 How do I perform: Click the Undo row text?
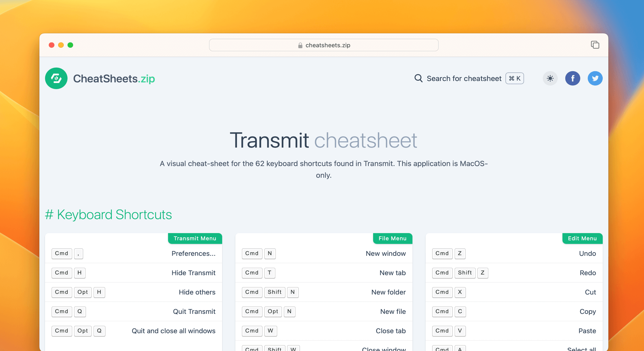(587, 254)
